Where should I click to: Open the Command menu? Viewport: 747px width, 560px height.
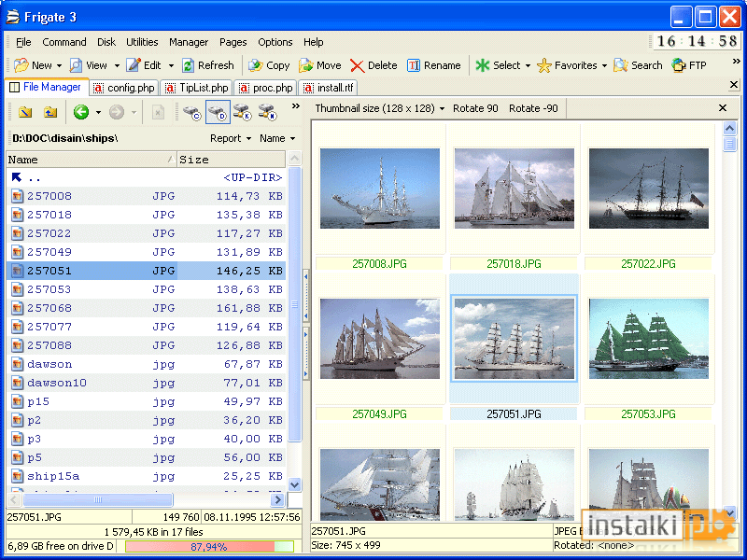point(64,42)
